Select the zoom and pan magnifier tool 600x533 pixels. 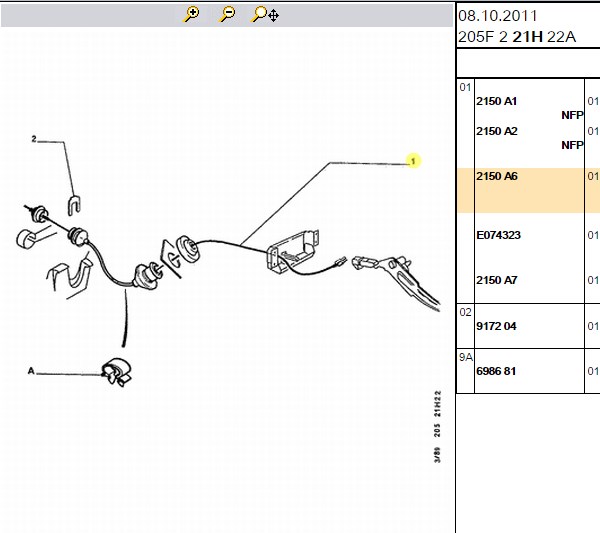click(x=265, y=15)
